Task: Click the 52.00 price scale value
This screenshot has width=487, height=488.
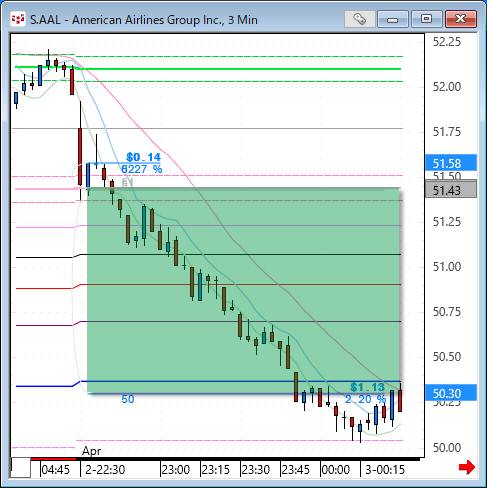Action: [x=447, y=87]
